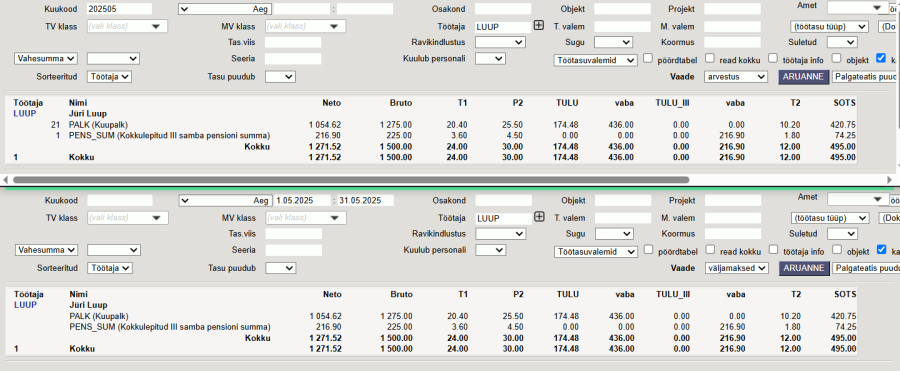
Task: Enable pöördtabel checkbox in upper form
Action: pyautogui.click(x=648, y=58)
